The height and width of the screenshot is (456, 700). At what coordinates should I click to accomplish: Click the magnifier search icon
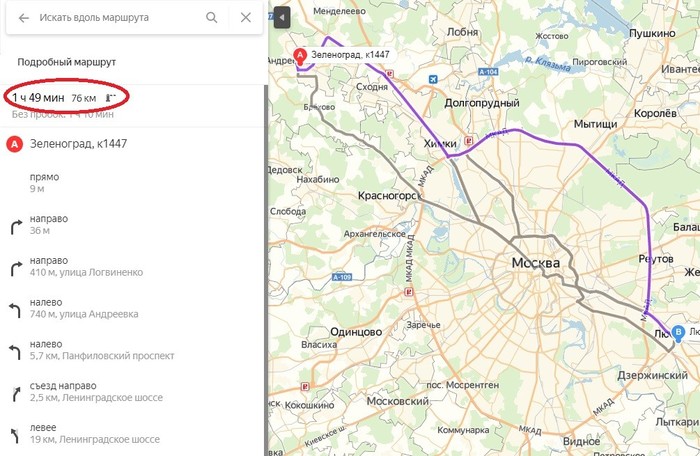212,18
